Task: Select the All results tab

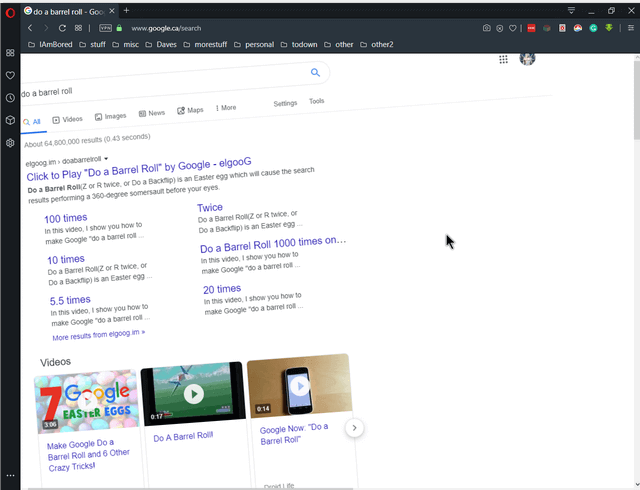Action: [32, 122]
